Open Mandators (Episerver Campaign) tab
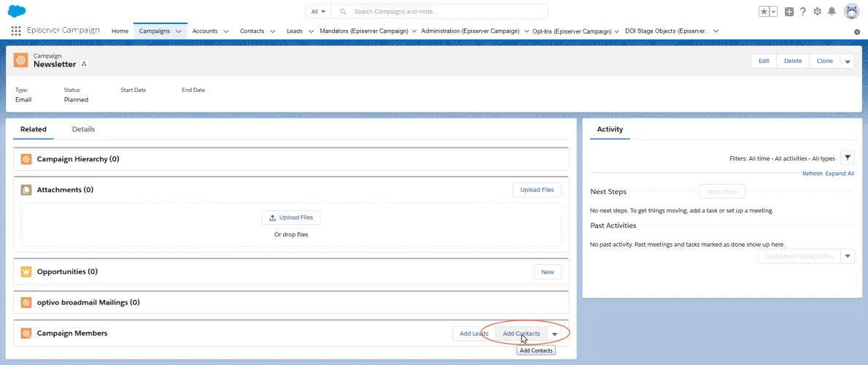 [364, 31]
